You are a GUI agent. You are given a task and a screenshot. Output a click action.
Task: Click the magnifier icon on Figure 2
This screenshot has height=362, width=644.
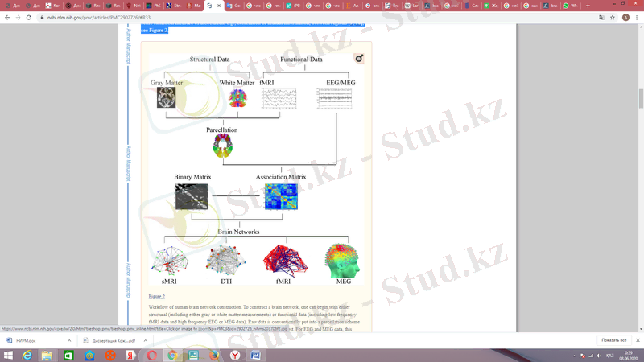point(359,58)
